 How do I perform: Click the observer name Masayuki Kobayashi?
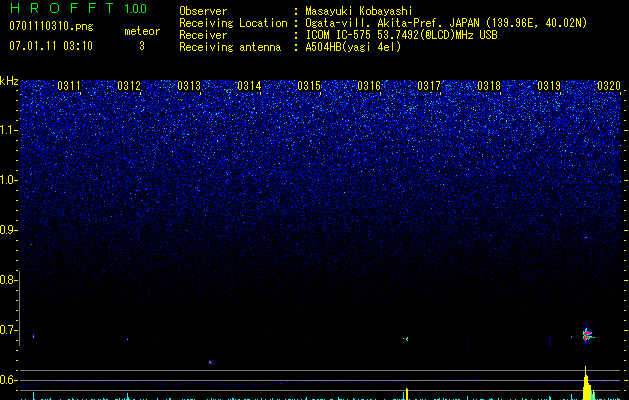[x=359, y=11]
